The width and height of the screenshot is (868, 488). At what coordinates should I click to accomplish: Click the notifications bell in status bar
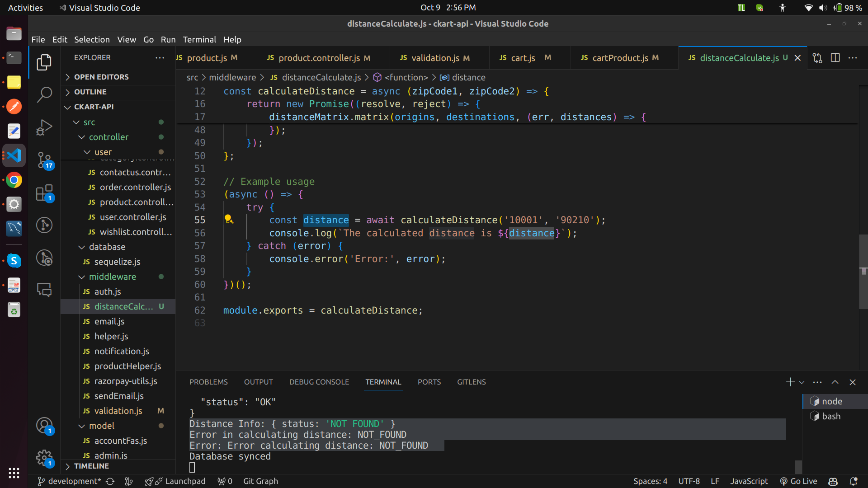tap(854, 481)
